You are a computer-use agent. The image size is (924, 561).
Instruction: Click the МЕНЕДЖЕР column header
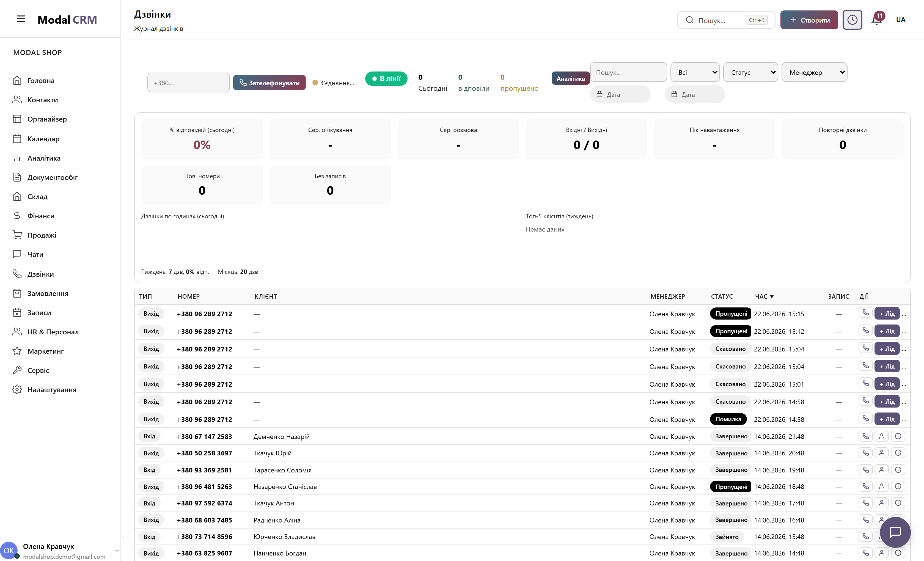[667, 296]
